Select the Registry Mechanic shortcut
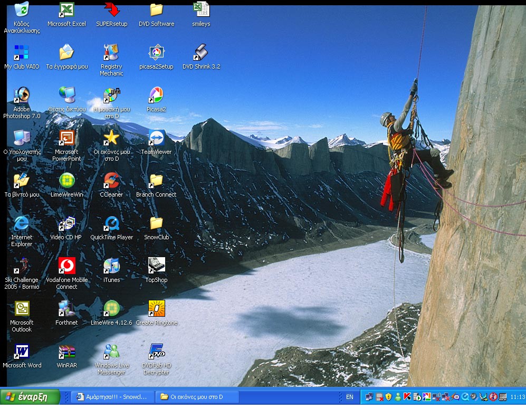This screenshot has height=420, width=526. pyautogui.click(x=112, y=52)
